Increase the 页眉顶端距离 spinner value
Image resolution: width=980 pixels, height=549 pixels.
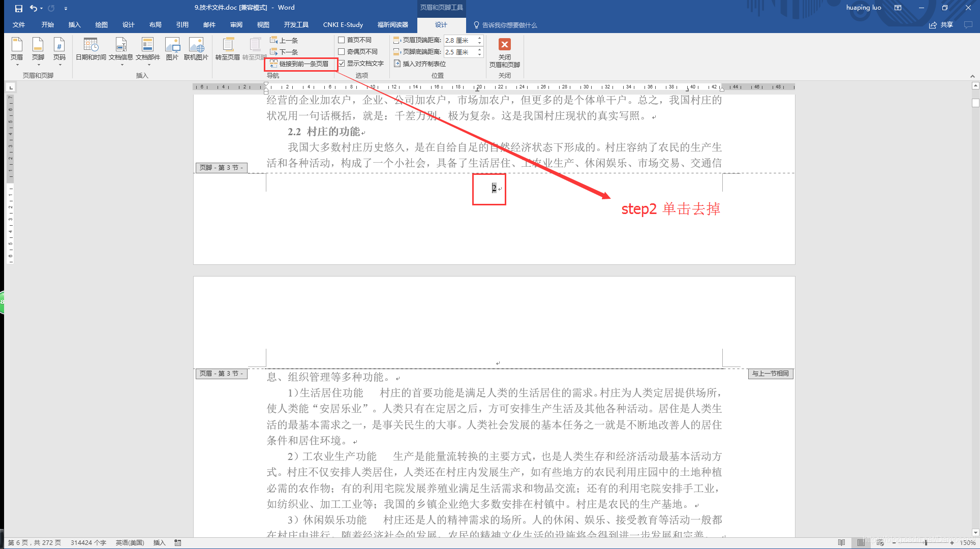coord(479,38)
